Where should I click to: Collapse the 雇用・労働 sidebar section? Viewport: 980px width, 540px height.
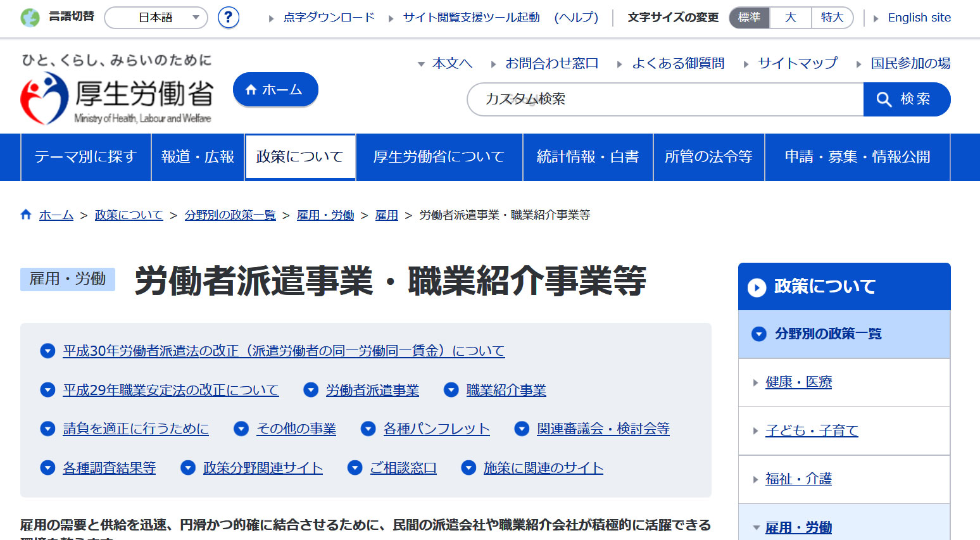[x=756, y=527]
